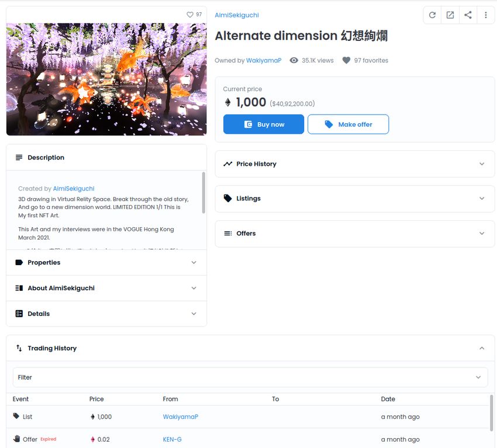Toggle the heart favorite icon above artwork

coord(190,15)
